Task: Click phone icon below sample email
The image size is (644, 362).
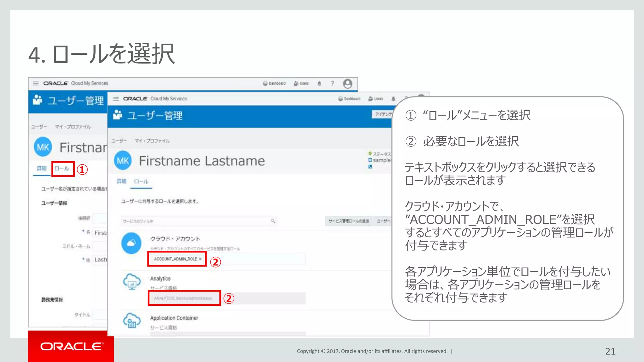Action: coord(370,167)
